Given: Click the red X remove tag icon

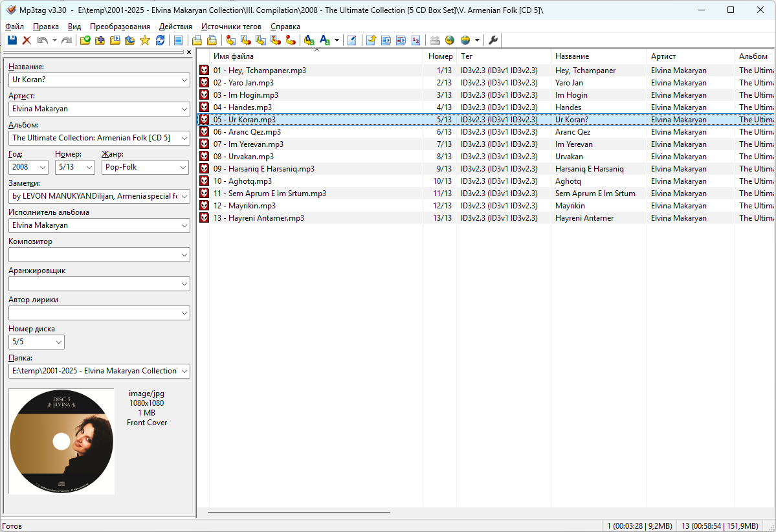Looking at the screenshot, I should pyautogui.click(x=27, y=41).
